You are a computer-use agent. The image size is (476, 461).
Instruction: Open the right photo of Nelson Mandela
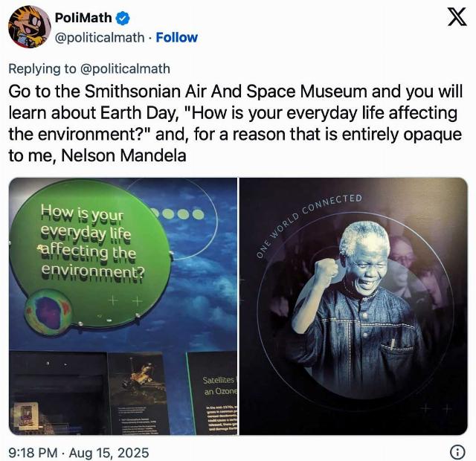tap(353, 306)
